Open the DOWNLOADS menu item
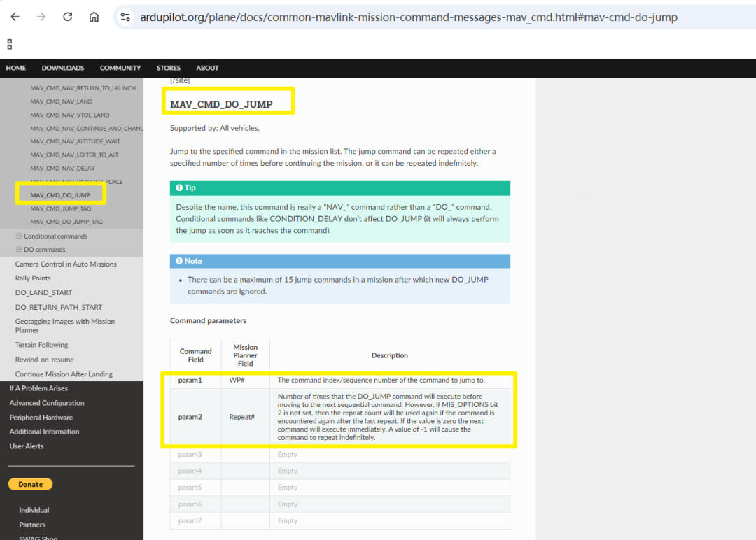 tap(63, 68)
